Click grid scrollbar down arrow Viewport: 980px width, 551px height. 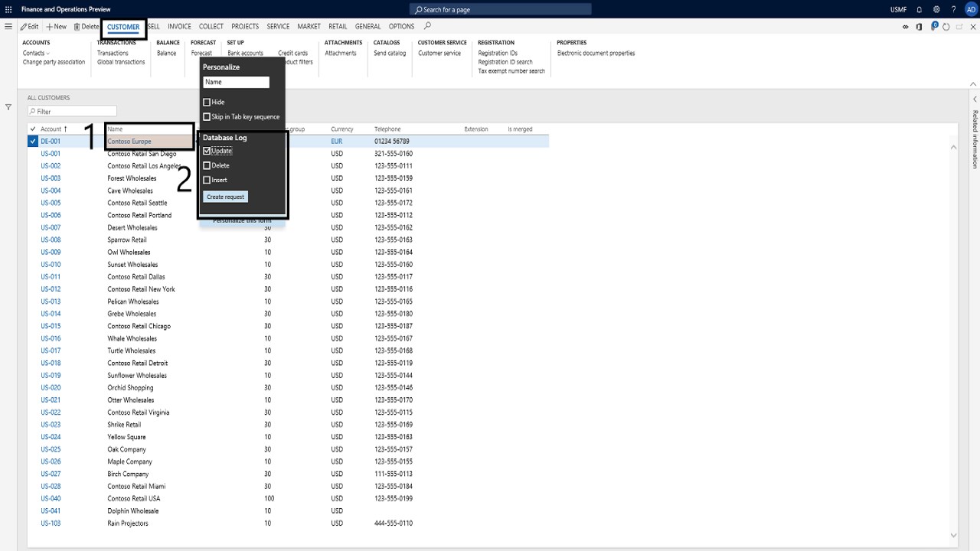953,535
